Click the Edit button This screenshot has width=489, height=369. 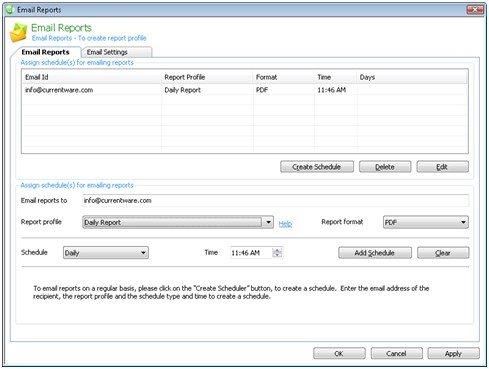point(442,167)
